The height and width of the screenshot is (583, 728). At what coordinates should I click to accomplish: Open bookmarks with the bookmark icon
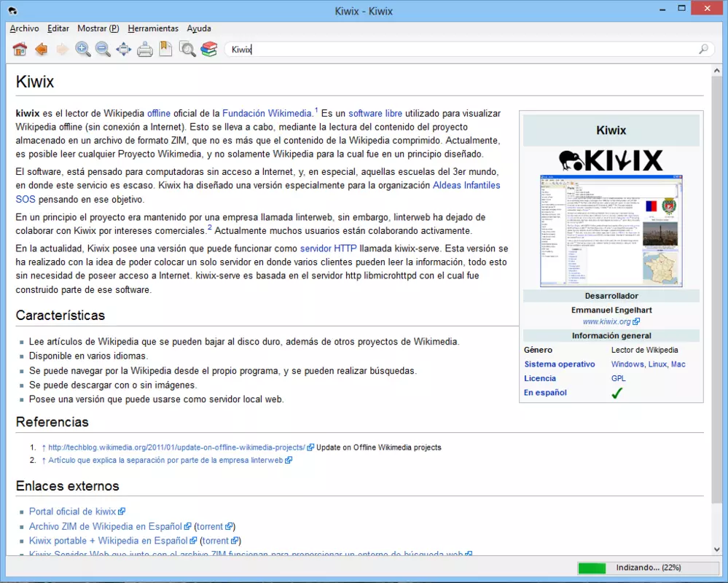[165, 49]
